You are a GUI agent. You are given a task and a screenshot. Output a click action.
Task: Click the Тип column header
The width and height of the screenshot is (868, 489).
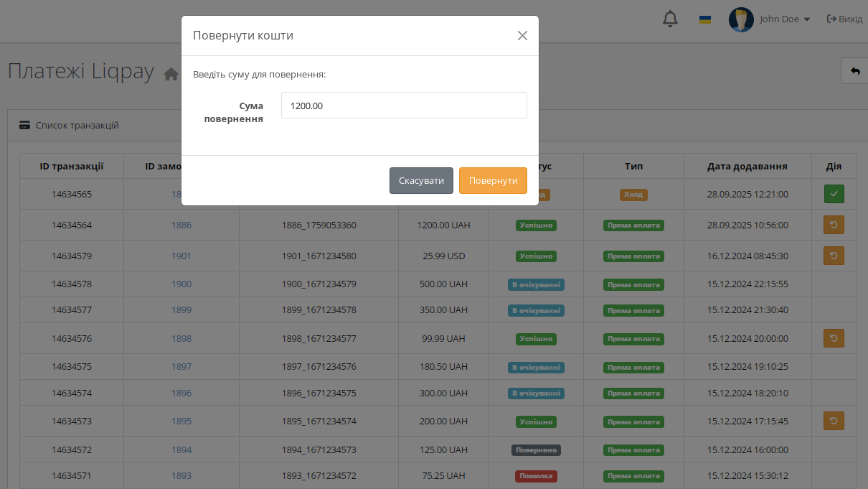(633, 166)
